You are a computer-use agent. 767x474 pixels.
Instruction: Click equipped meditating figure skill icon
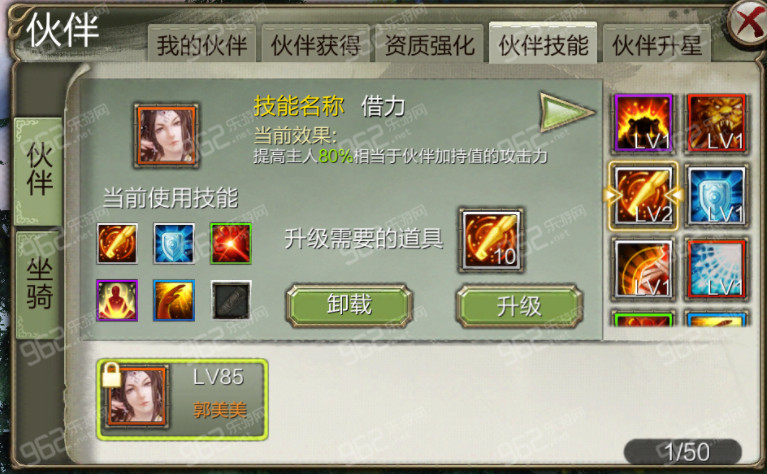pyautogui.click(x=117, y=300)
